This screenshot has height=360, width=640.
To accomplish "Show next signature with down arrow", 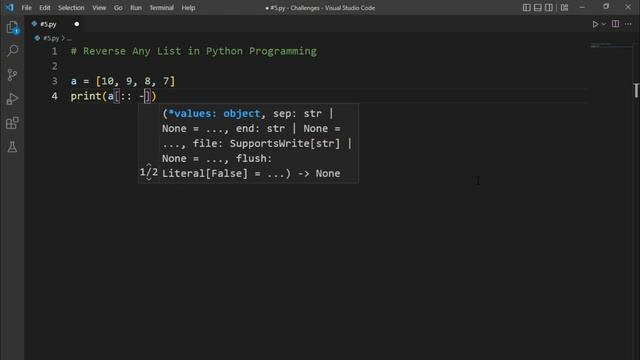I will [x=149, y=179].
